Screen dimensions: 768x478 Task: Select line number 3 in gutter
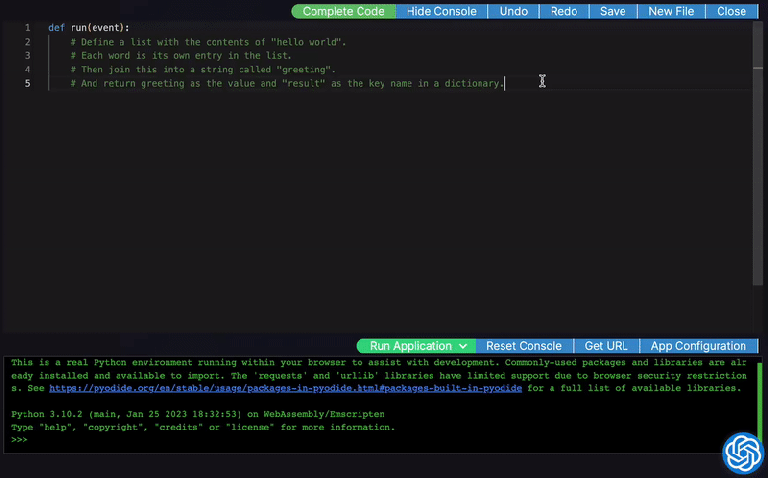click(x=27, y=56)
